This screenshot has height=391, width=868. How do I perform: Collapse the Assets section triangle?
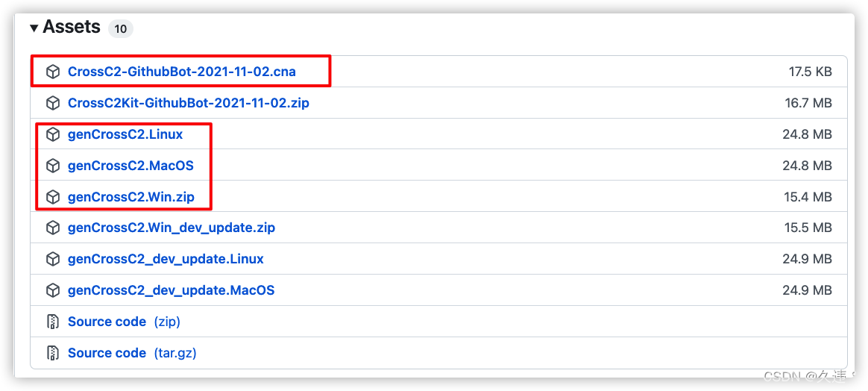(34, 28)
